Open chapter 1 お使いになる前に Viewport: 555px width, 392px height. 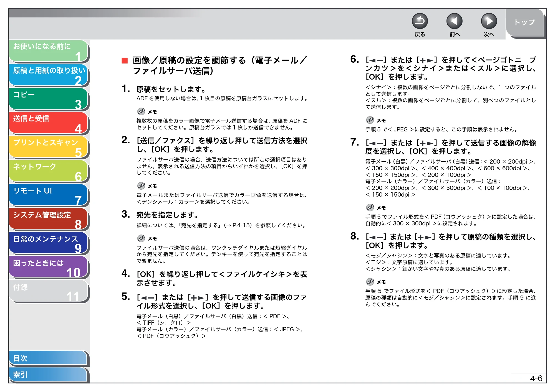49,51
